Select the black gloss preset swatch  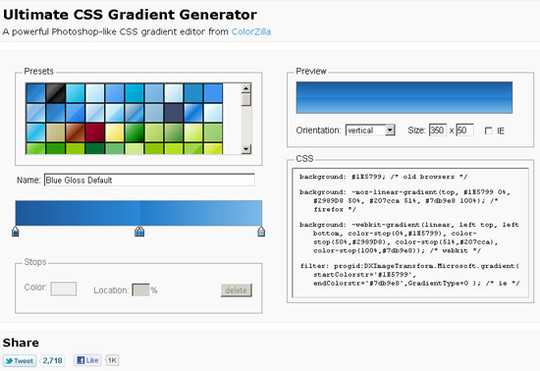tap(55, 93)
